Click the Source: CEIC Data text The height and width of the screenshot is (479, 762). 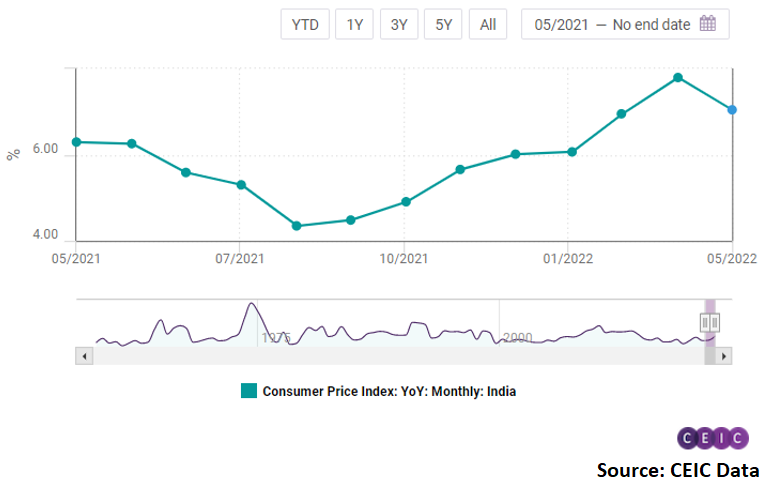click(x=677, y=468)
